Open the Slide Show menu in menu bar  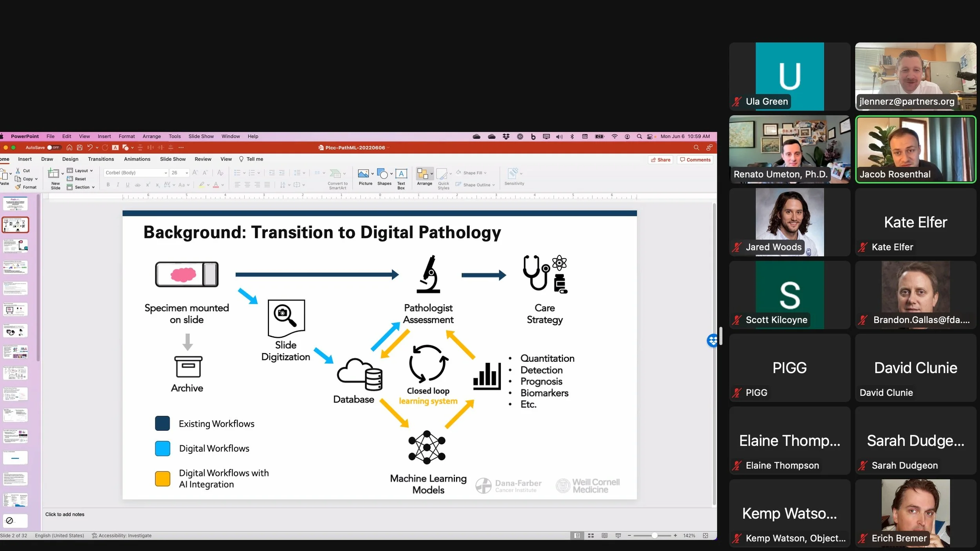point(201,136)
